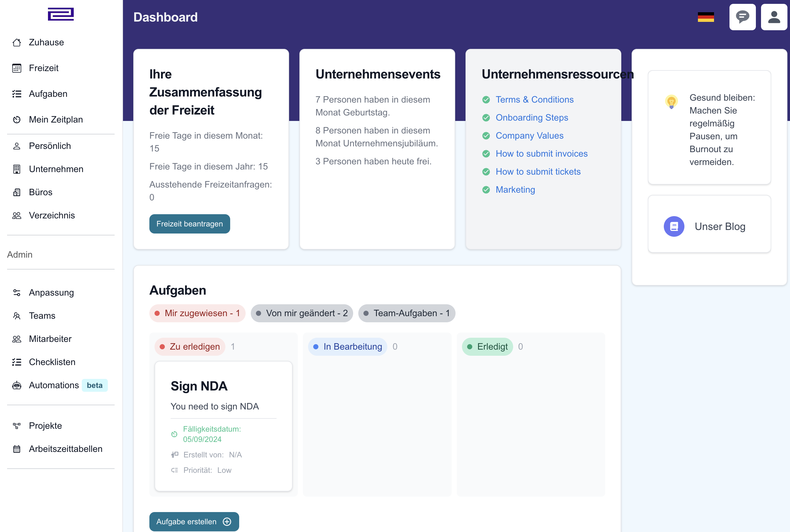Click the Büros office icon

(x=17, y=192)
